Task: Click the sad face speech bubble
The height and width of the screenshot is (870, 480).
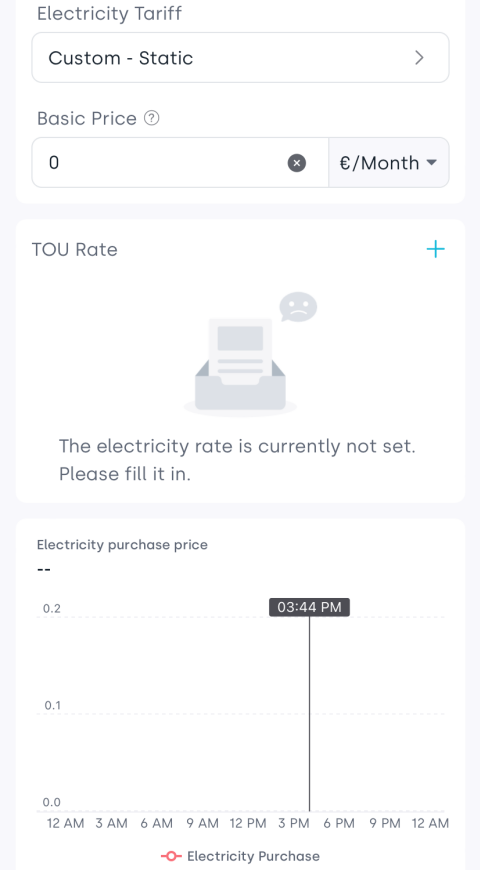Action: tap(298, 307)
